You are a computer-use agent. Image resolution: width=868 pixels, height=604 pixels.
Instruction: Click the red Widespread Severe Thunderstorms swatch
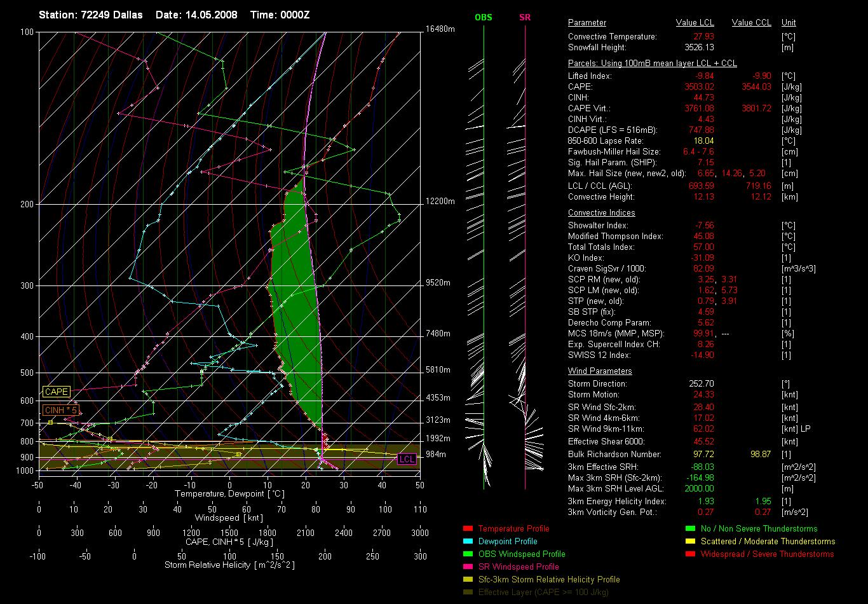point(690,554)
